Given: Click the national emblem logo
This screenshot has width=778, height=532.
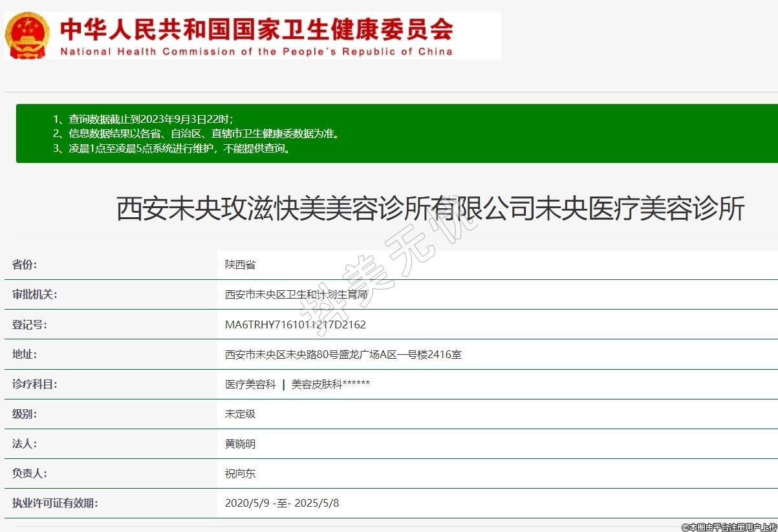Looking at the screenshot, I should [x=27, y=35].
